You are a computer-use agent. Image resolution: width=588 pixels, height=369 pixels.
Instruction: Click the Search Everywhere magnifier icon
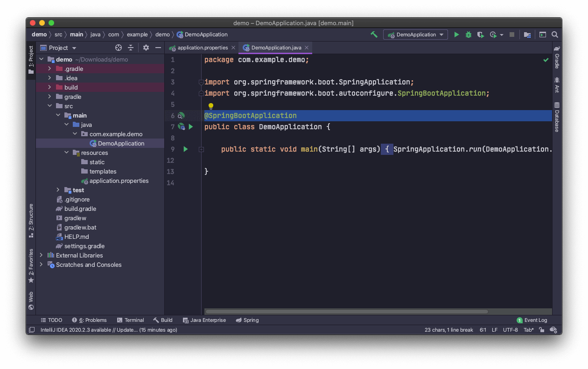(x=554, y=35)
